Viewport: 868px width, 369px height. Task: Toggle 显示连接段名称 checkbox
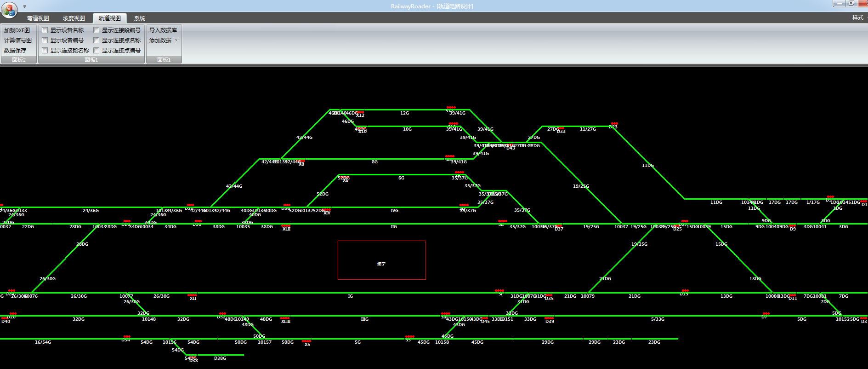point(45,51)
